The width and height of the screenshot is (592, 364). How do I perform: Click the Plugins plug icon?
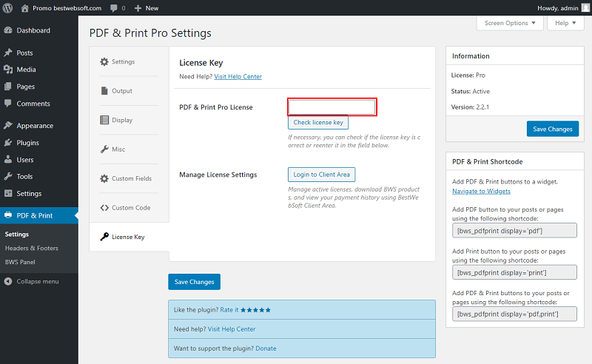(x=8, y=142)
